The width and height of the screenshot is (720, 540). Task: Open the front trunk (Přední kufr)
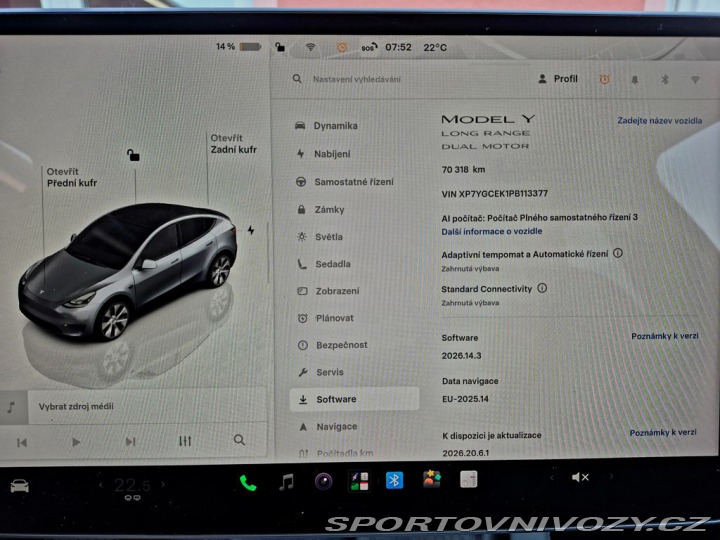72,177
